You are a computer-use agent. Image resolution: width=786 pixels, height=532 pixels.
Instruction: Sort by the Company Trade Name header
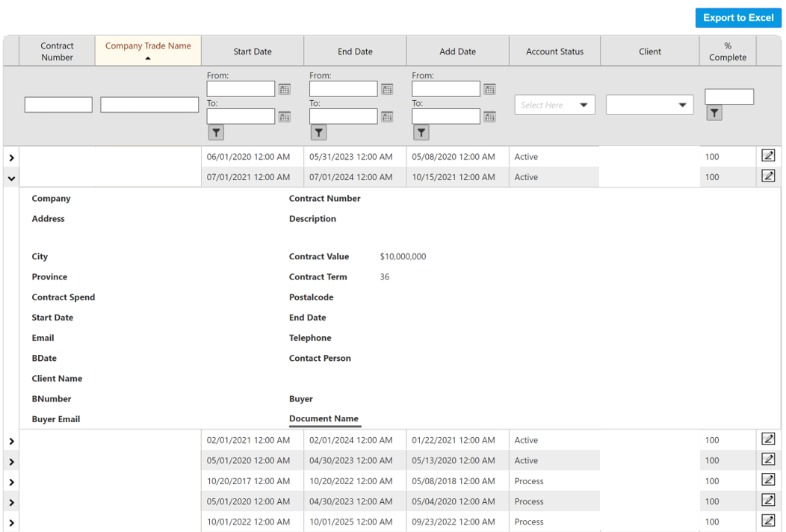[147, 46]
